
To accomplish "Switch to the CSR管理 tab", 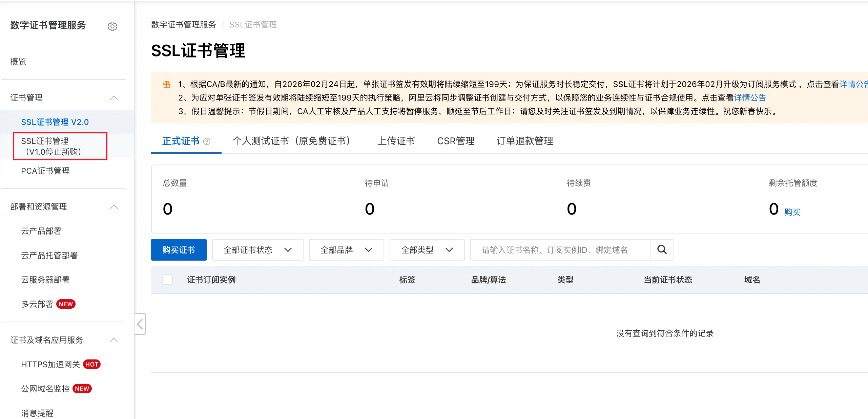I will [456, 141].
